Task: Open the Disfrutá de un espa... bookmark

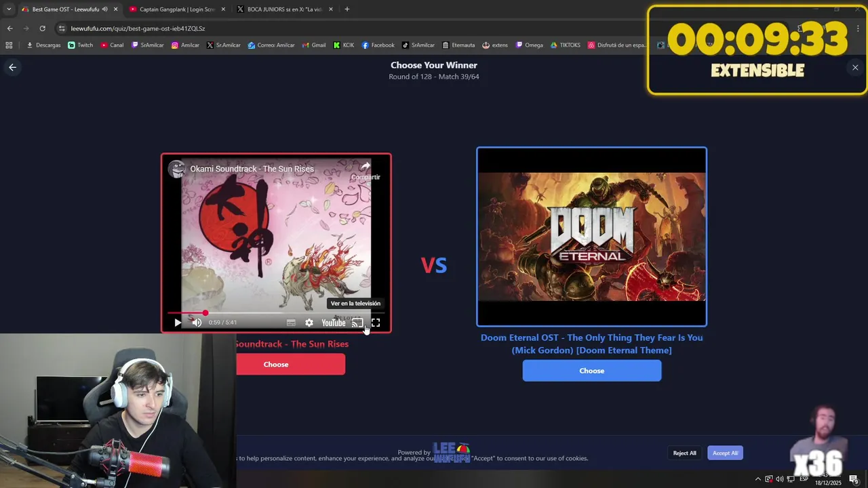Action: (x=617, y=45)
